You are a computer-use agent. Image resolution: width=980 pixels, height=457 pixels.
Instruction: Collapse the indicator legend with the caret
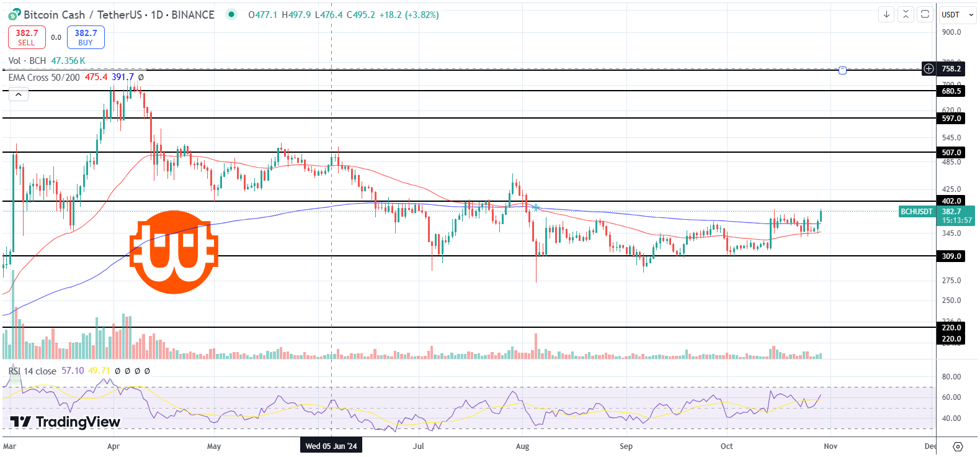[19, 94]
